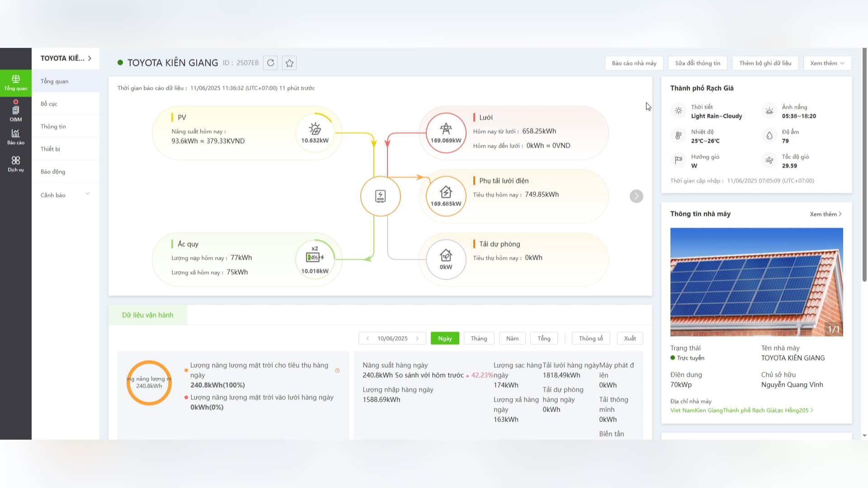Image resolution: width=868 pixels, height=488 pixels.
Task: Click the refresh icon beside plant ID
Action: [x=270, y=63]
